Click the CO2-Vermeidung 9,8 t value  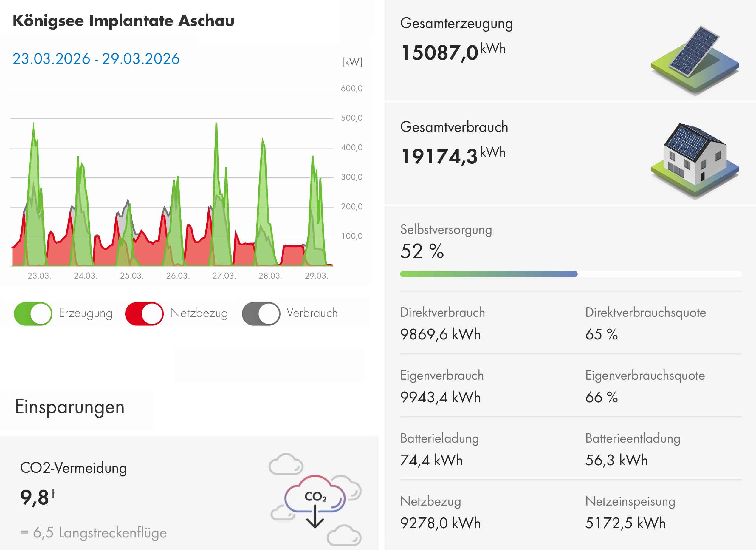coord(37,497)
